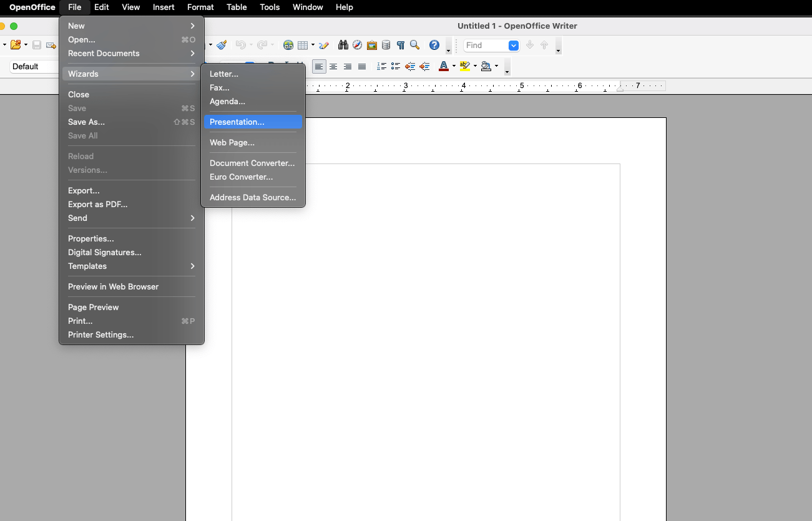Open OpenOffice Help question mark icon
Screen dimensions: 812x521
pyautogui.click(x=434, y=45)
